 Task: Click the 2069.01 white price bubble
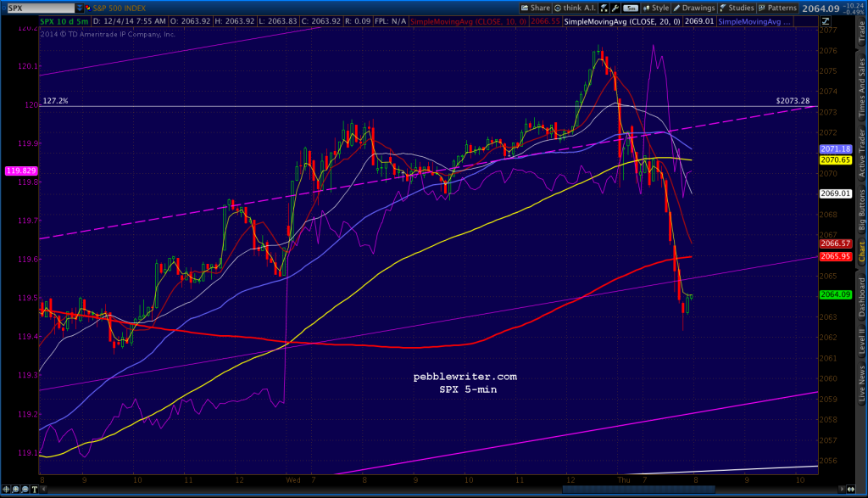835,193
